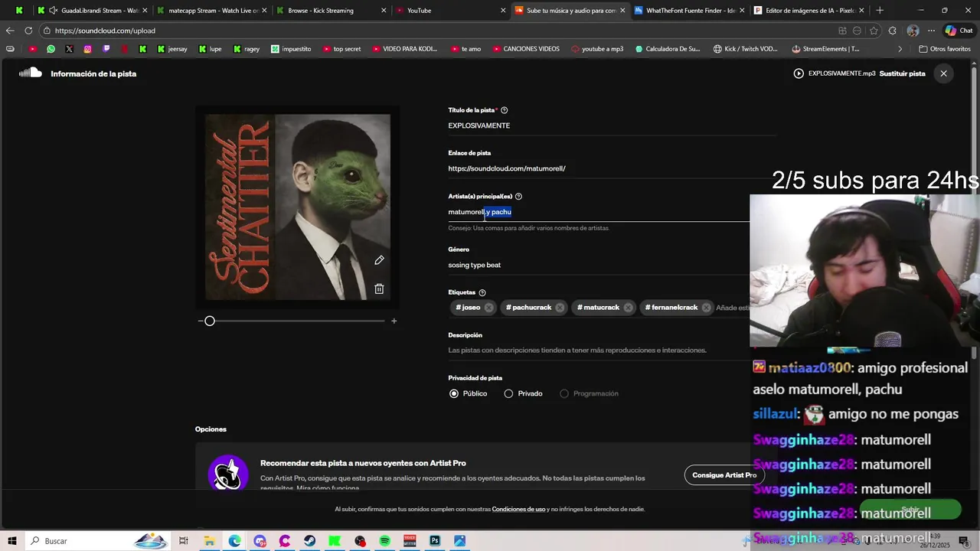Image resolution: width=980 pixels, height=551 pixels.
Task: Open the StreamElements bookmark
Action: [825, 49]
